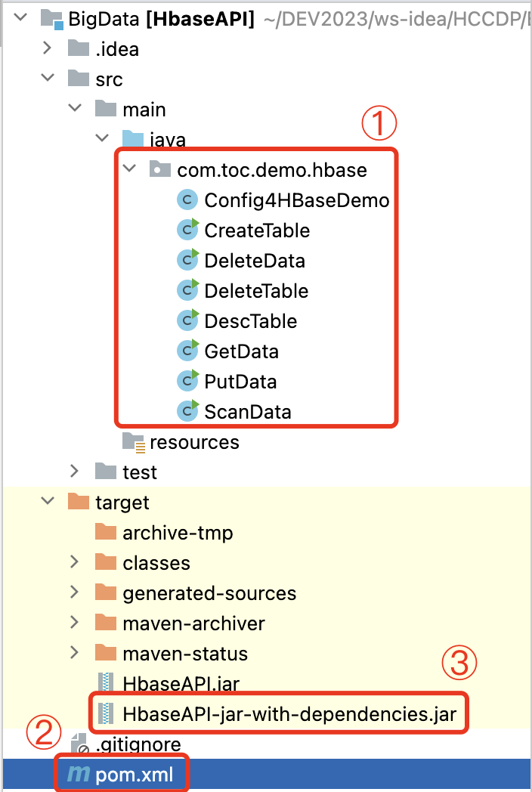Click the class icon of Config4HBaseDemo

pyautogui.click(x=187, y=200)
